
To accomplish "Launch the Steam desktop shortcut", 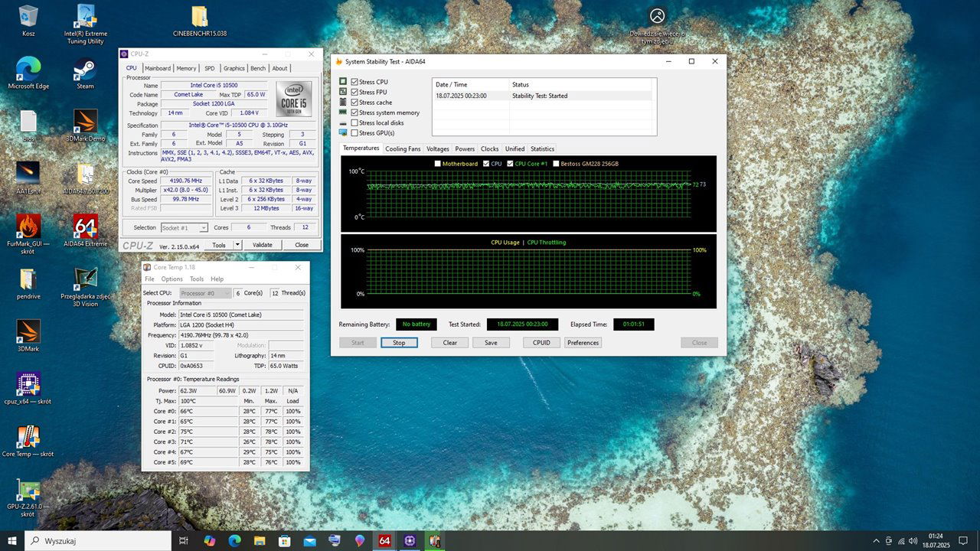I will pyautogui.click(x=86, y=73).
